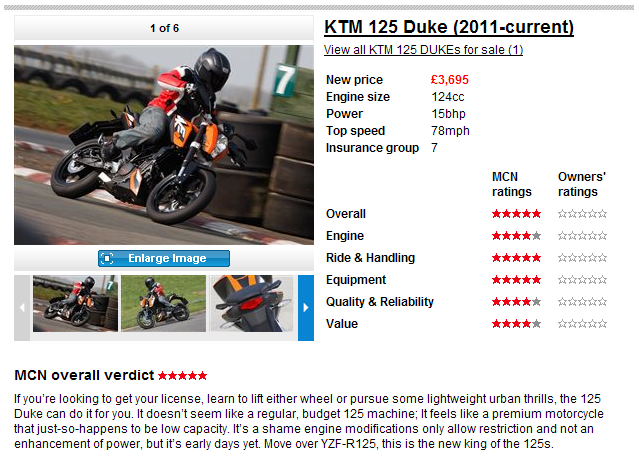Click the grey previous thumbnails arrow
The height and width of the screenshot is (456, 639).
22,308
